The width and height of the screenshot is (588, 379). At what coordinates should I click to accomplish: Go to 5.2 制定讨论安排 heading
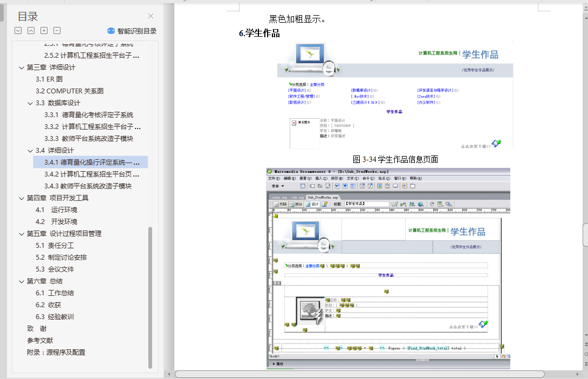tap(61, 258)
